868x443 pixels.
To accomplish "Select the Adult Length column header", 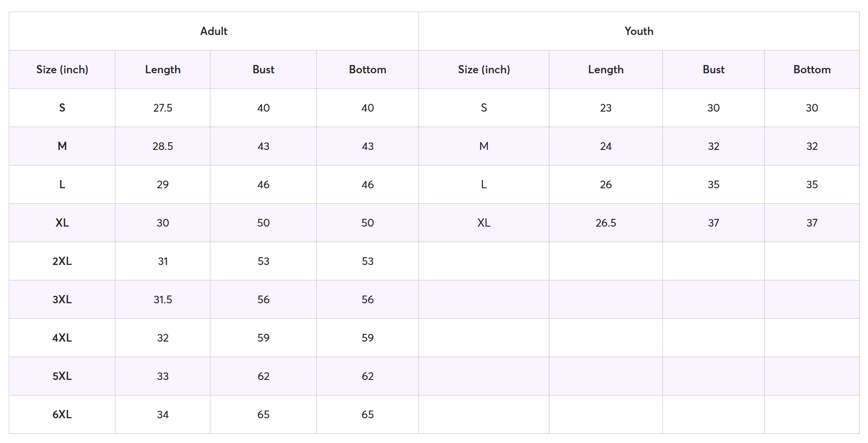I will pyautogui.click(x=162, y=69).
